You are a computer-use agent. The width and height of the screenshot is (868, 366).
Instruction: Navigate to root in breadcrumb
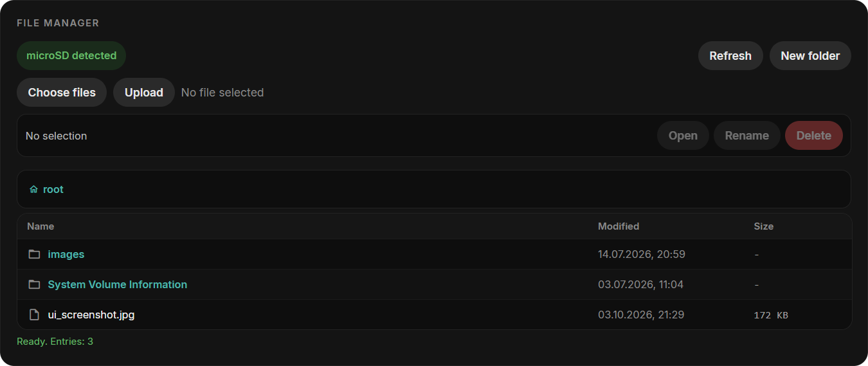(53, 190)
